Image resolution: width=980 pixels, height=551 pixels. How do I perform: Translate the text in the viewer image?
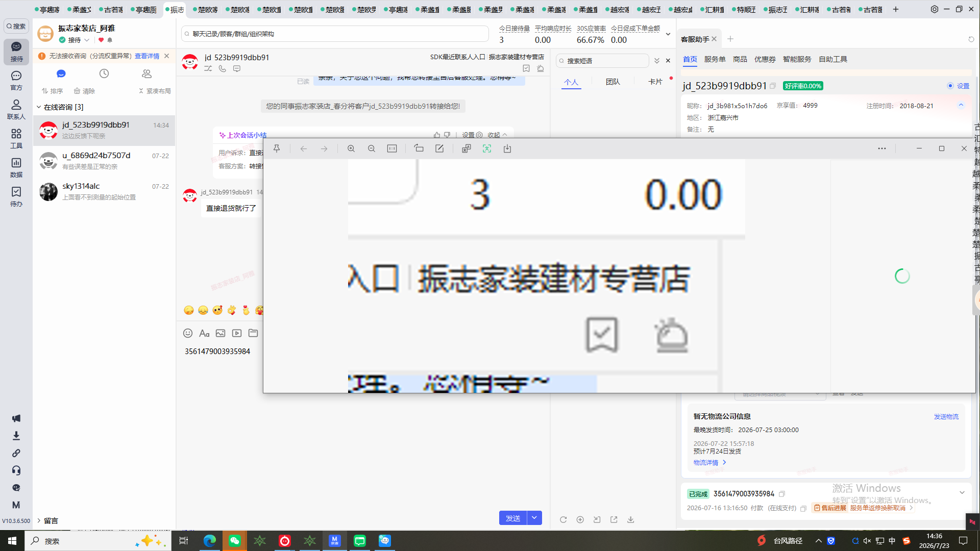(x=467, y=148)
